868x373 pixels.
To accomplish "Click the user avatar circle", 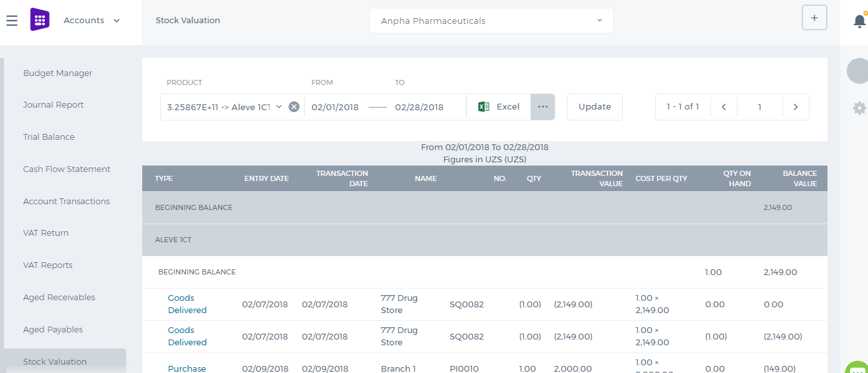I will (858, 71).
